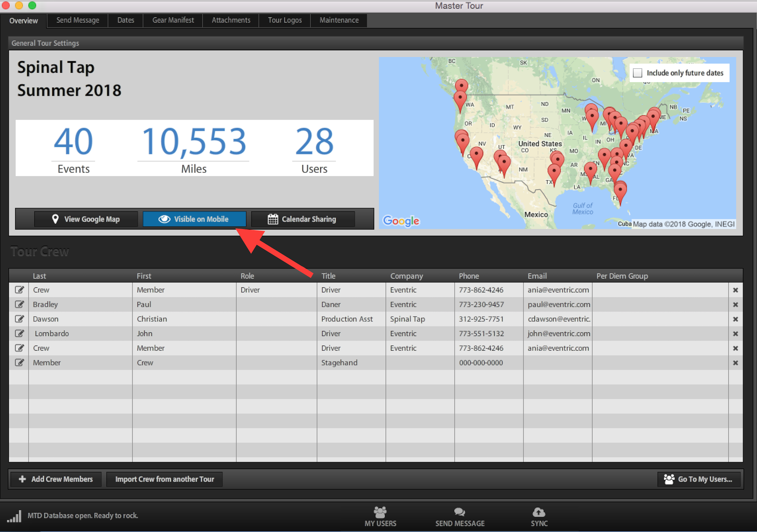Click the Spinal Tap company cell
This screenshot has width=757, height=532.
(420, 319)
